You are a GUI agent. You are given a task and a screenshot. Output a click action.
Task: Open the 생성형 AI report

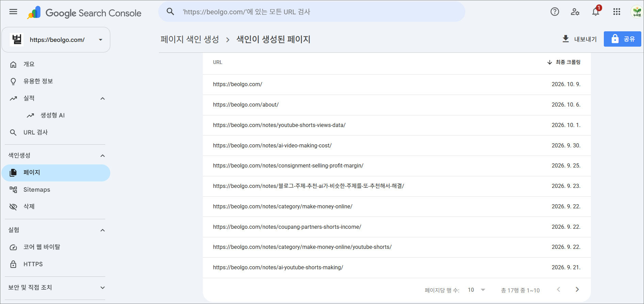point(56,115)
